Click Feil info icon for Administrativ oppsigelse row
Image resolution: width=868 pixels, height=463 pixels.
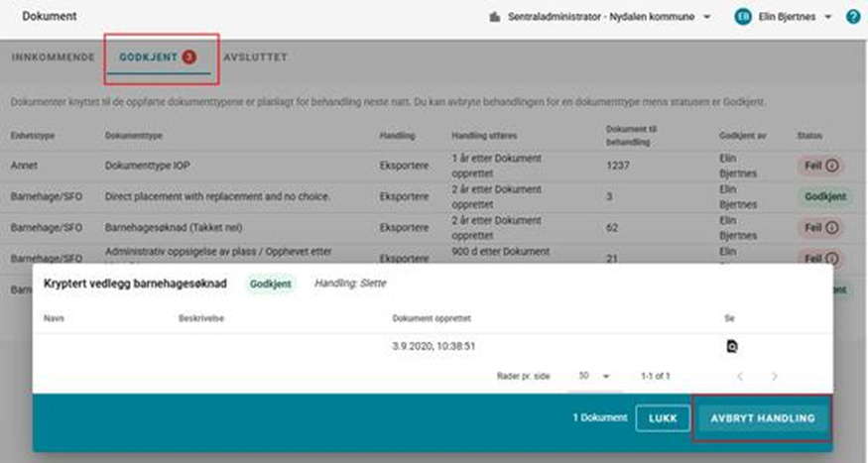(831, 258)
